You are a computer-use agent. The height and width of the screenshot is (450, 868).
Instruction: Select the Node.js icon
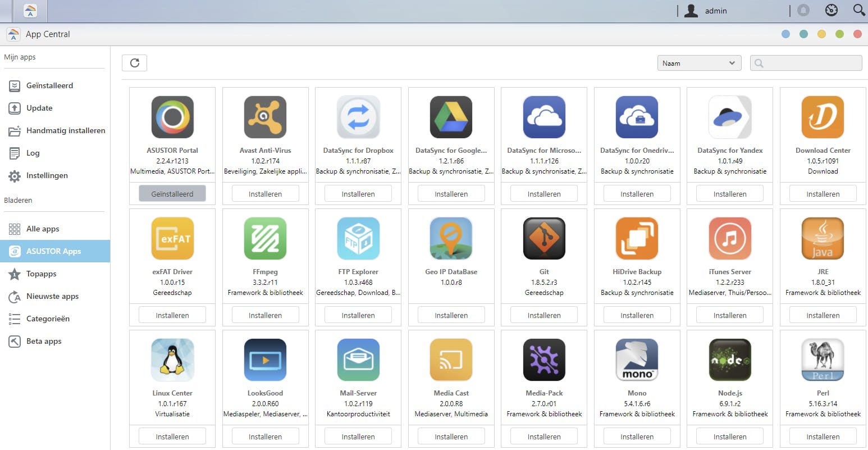coord(730,360)
